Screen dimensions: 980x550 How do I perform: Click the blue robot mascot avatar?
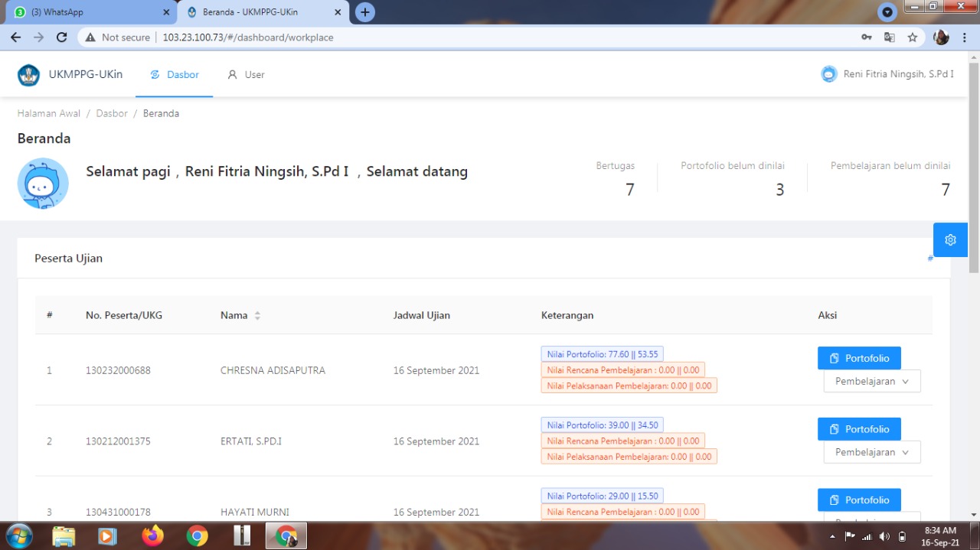(x=43, y=184)
